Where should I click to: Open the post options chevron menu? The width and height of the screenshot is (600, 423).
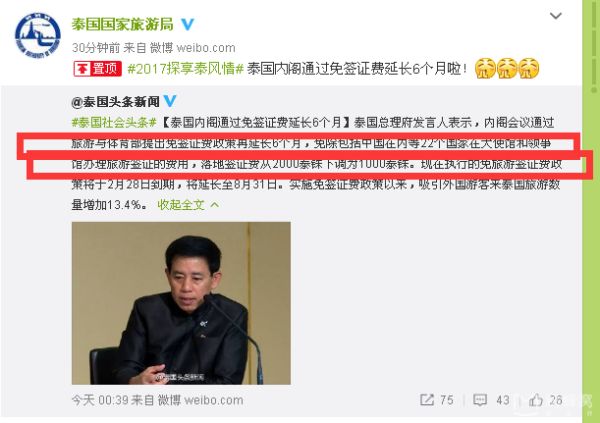click(x=556, y=16)
